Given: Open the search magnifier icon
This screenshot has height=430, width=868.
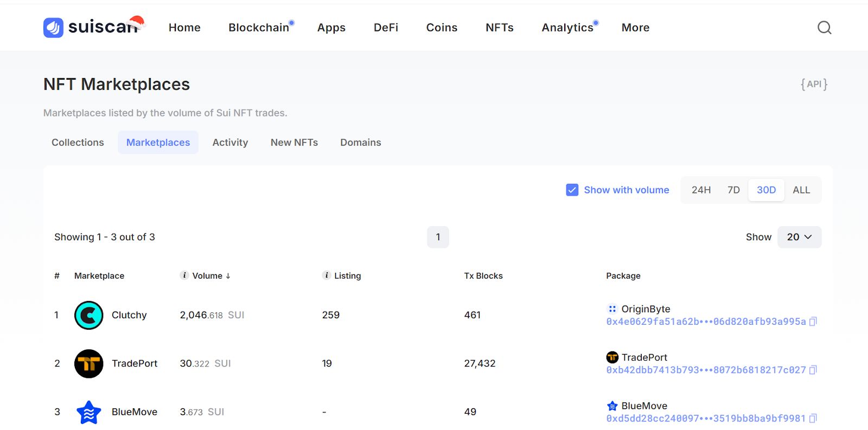Looking at the screenshot, I should tap(824, 28).
